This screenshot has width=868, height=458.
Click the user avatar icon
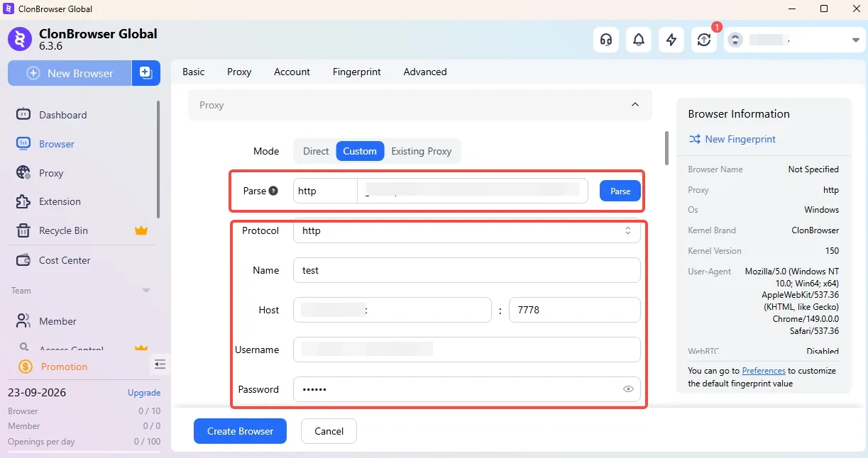click(736, 40)
